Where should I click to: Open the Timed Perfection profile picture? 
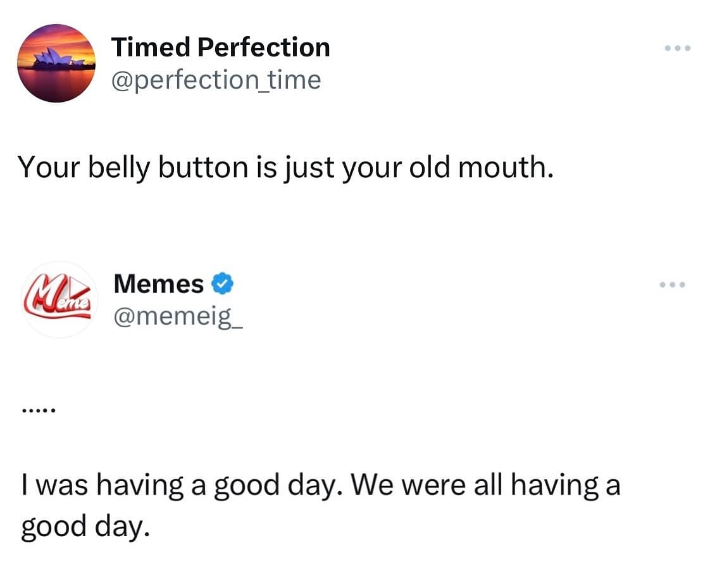pyautogui.click(x=56, y=63)
